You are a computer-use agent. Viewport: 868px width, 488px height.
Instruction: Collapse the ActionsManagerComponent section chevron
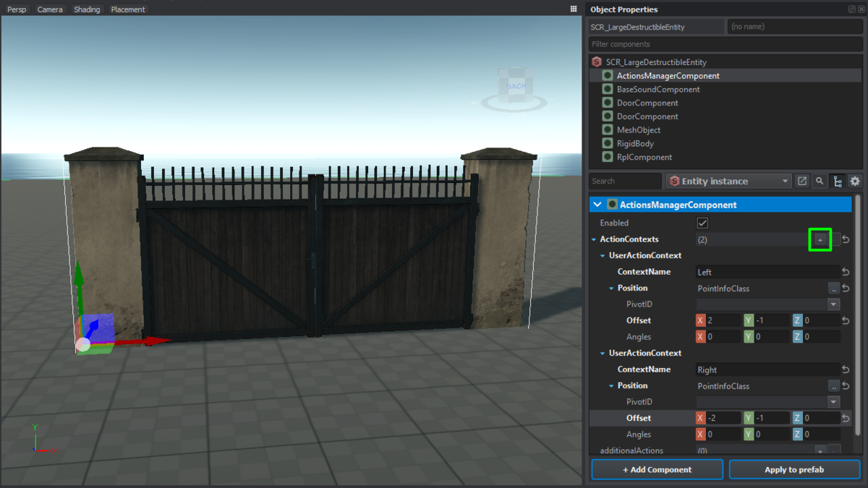coord(597,205)
